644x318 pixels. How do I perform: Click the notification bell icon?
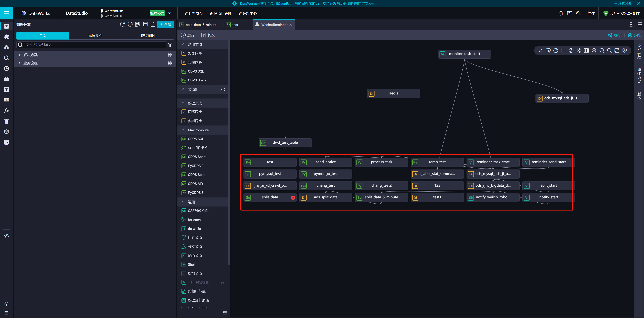561,13
